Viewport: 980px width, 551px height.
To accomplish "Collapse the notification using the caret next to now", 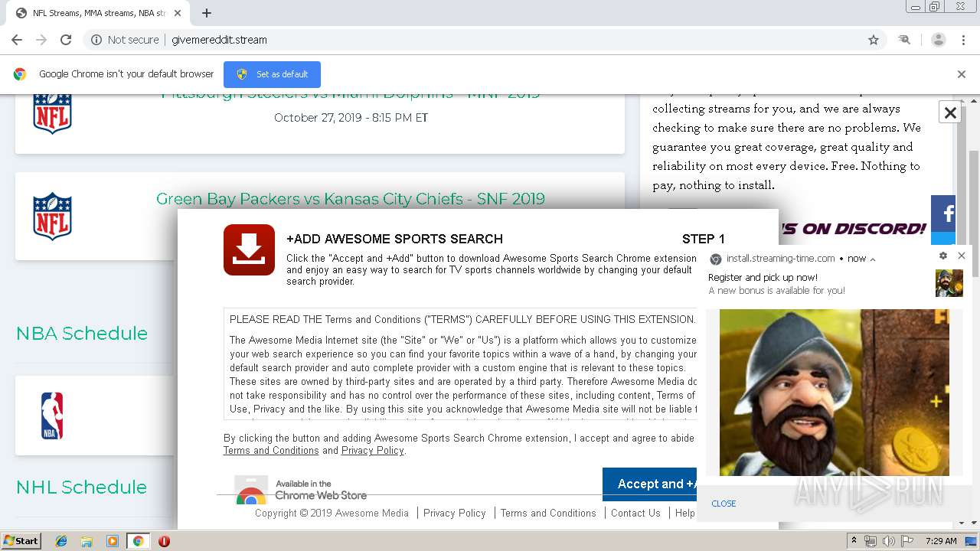I will click(873, 259).
